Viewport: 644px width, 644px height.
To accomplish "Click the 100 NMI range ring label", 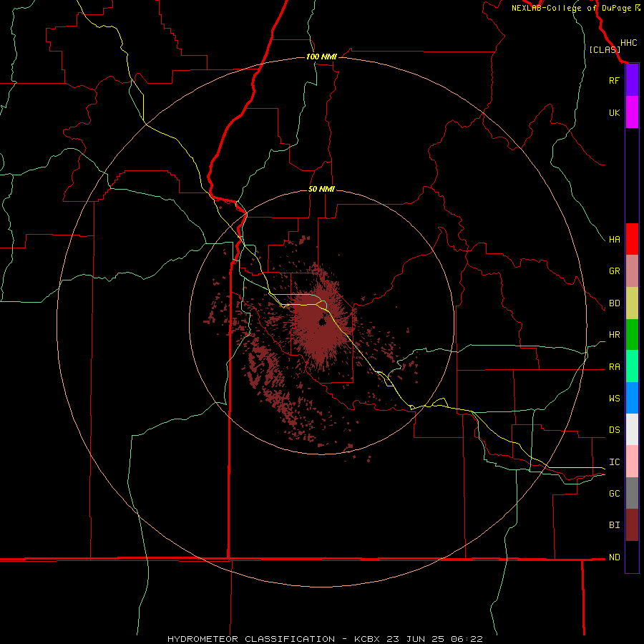I will pyautogui.click(x=321, y=57).
